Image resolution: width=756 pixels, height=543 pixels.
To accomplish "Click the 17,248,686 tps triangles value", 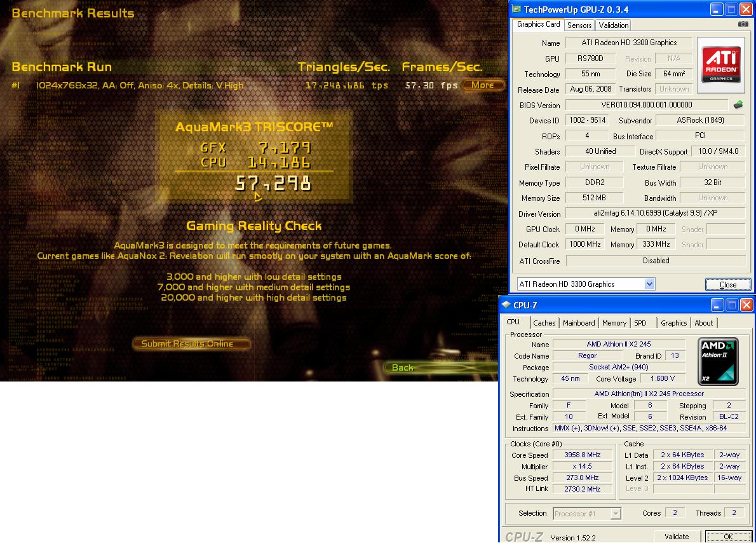I will 347,85.
